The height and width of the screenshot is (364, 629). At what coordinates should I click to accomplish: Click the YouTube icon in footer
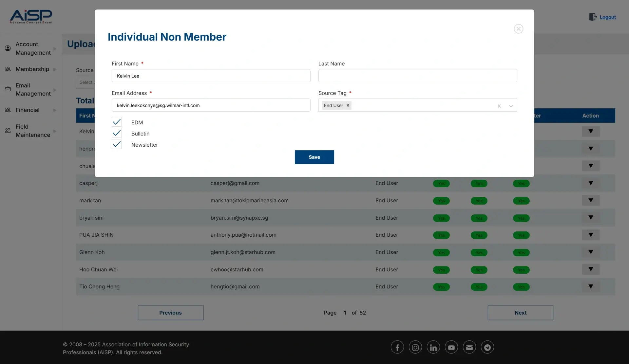(x=451, y=347)
